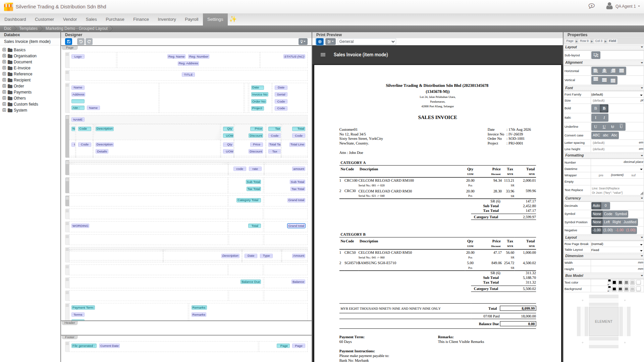Set Symbol Position to Justified

click(x=630, y=222)
